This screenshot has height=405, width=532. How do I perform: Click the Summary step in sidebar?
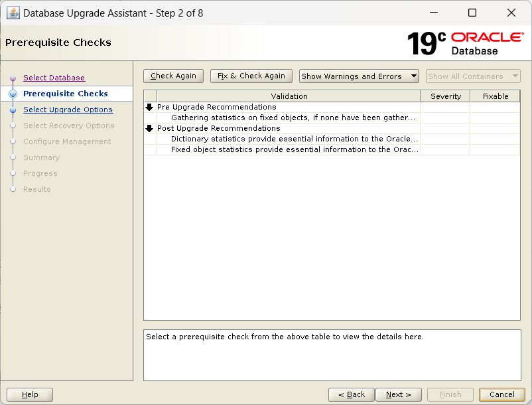41,157
